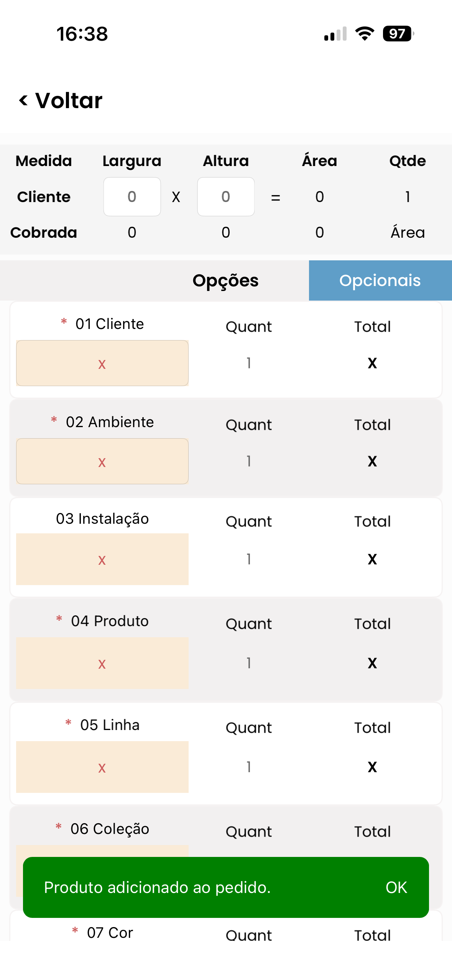452x980 pixels.
Task: Go back using Voltar
Action: click(69, 101)
